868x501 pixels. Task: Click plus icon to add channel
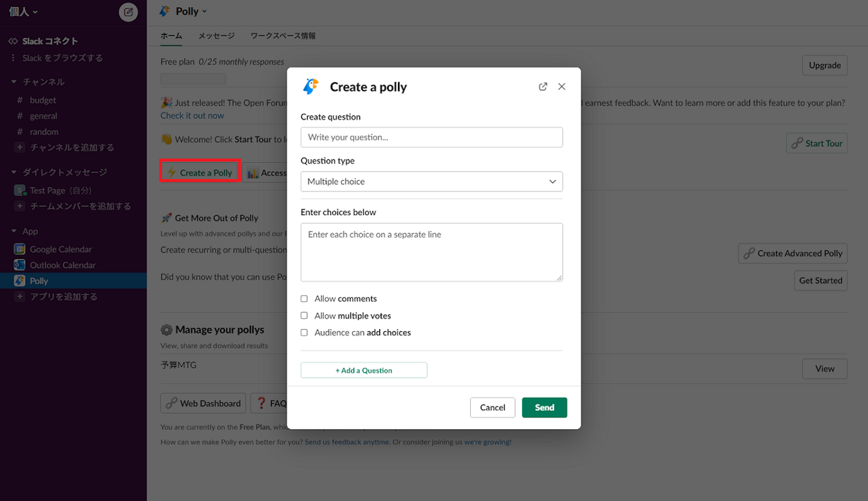click(19, 147)
